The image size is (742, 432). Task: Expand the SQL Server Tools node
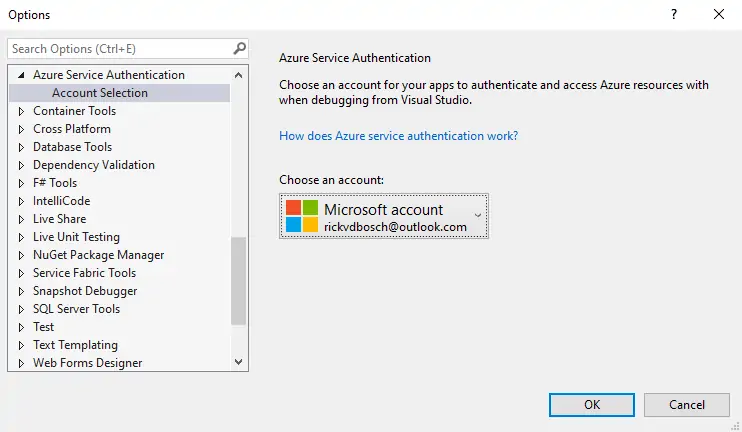coord(21,309)
